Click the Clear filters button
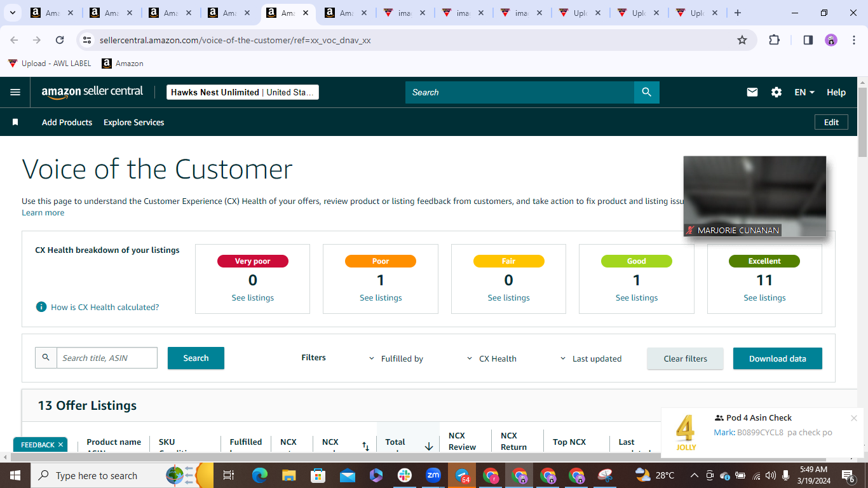The image size is (868, 488). click(x=685, y=358)
